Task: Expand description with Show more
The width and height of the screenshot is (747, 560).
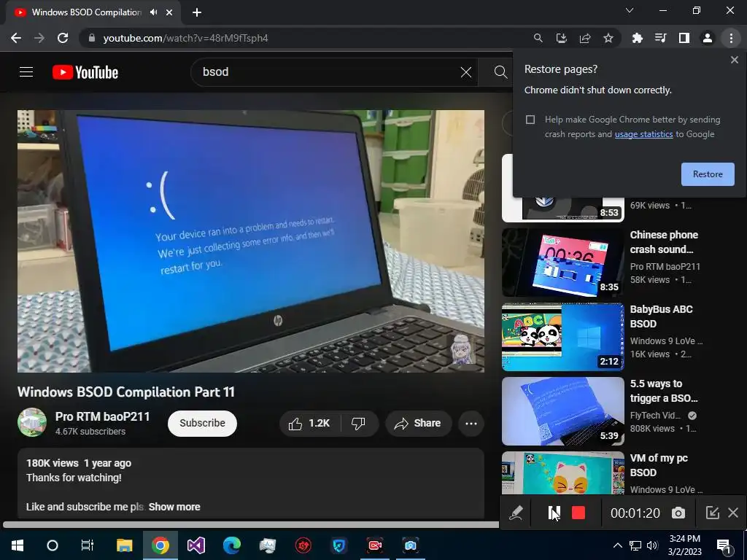Action: click(174, 507)
